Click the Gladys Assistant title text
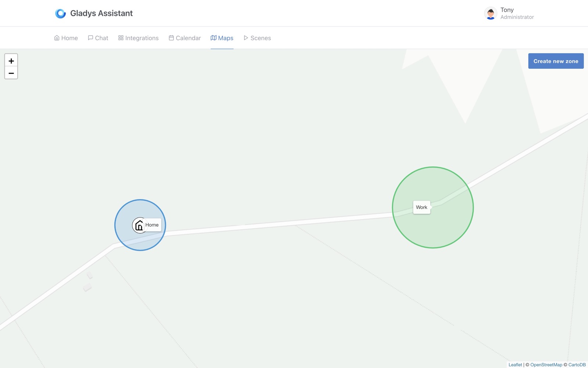The image size is (588, 368). (101, 14)
